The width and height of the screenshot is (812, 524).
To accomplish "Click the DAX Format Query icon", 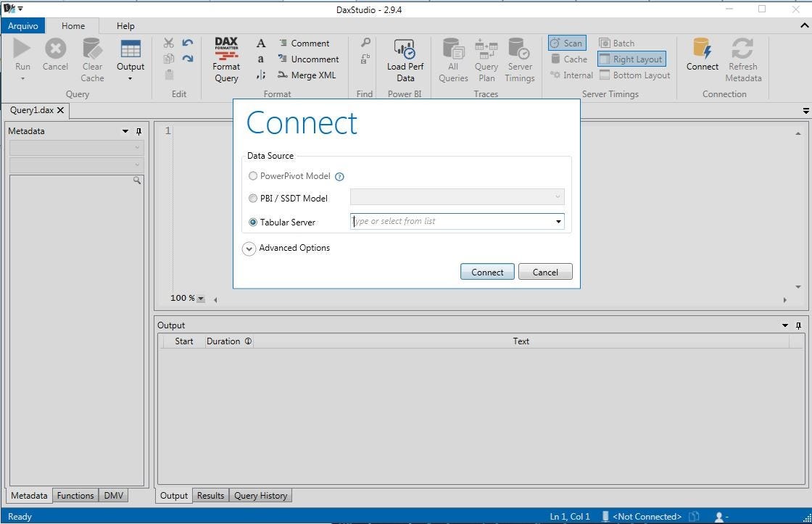I will 226,48.
